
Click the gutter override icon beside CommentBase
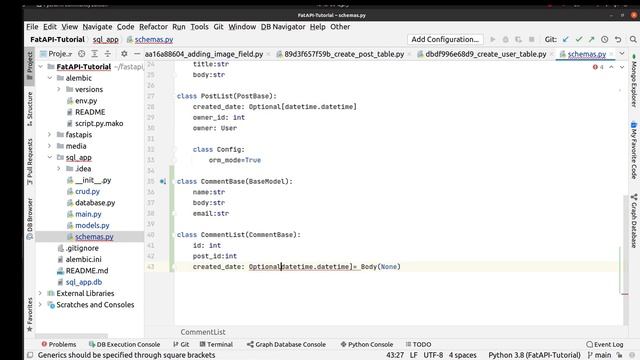coord(163,181)
